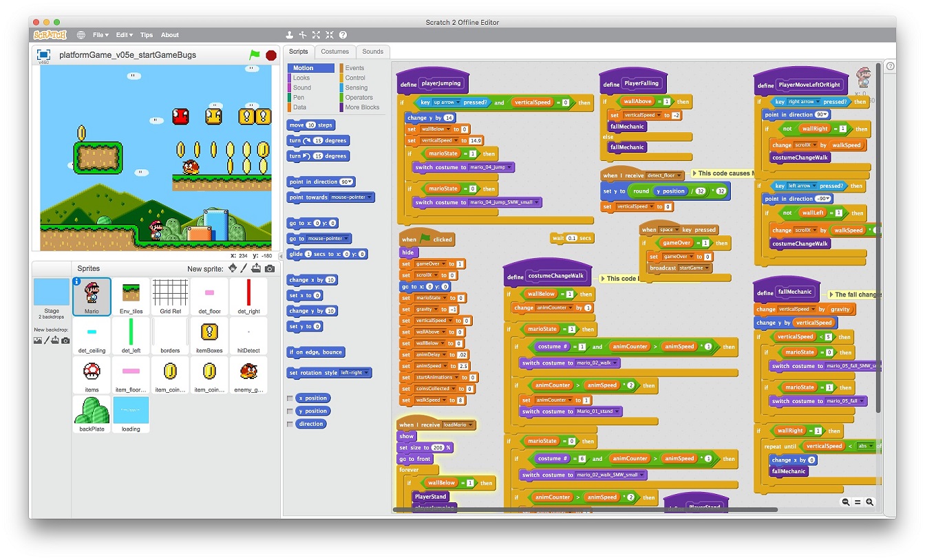The image size is (925, 560).
Task: Select the Delete scissors tool
Action: [303, 35]
